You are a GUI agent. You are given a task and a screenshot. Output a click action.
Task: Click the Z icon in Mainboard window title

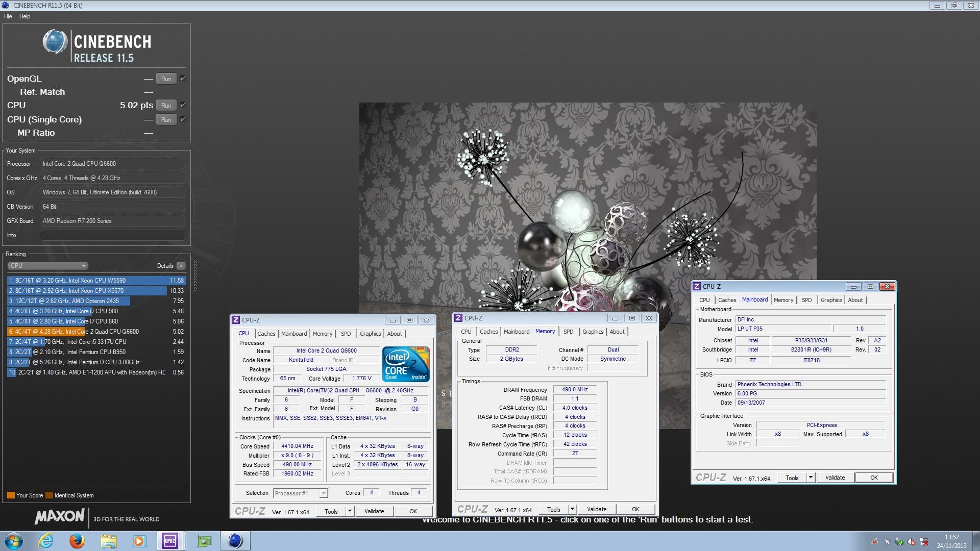coord(697,286)
